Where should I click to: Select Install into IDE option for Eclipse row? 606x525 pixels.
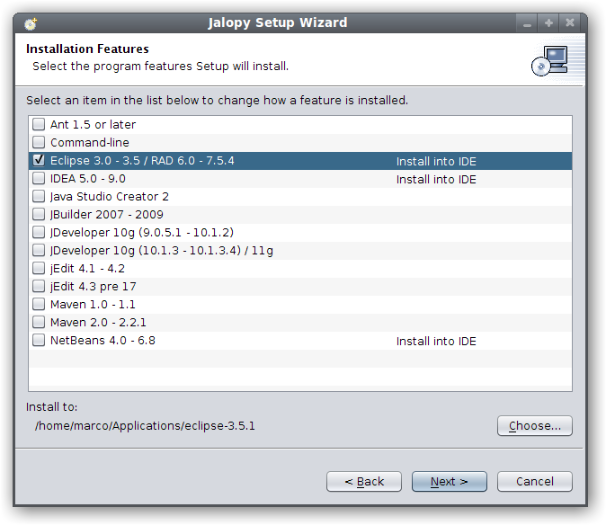[x=436, y=161]
